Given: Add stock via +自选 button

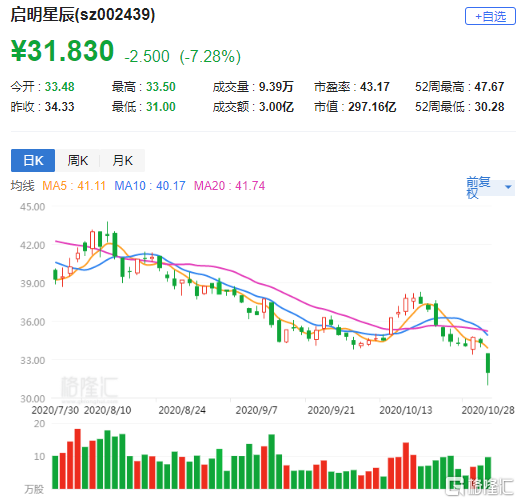Looking at the screenshot, I should [490, 16].
